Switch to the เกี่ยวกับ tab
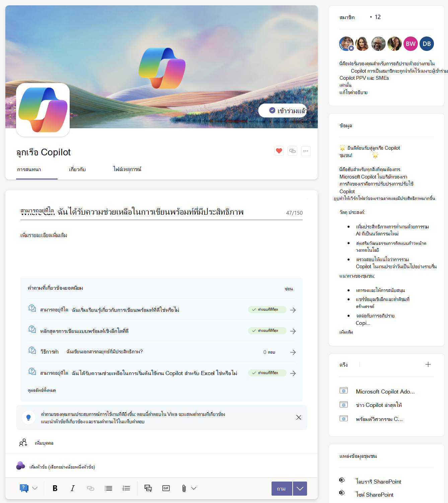The height and width of the screenshot is (503, 448). [77, 169]
